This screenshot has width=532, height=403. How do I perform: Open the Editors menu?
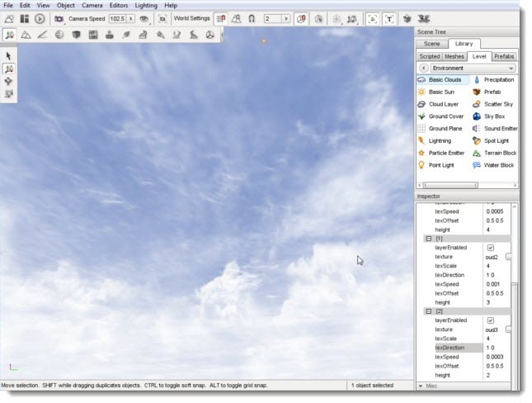pyautogui.click(x=119, y=6)
